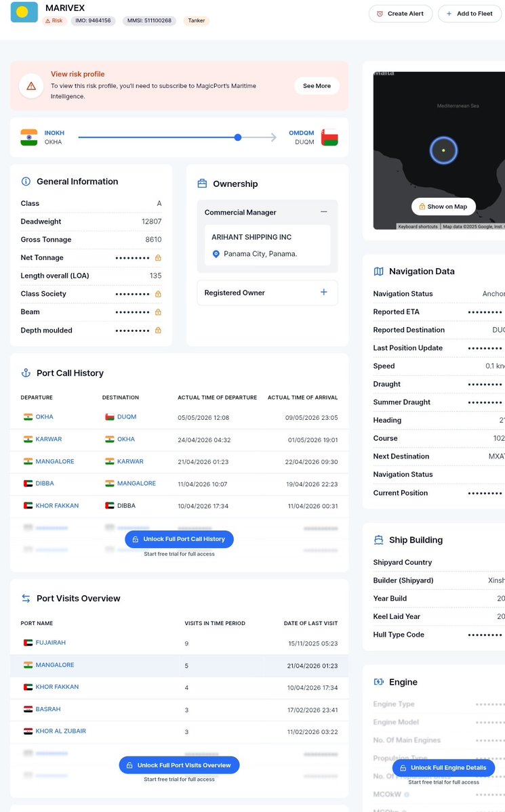This screenshot has width=505, height=812.
Task: Click the Tanker vessel type tag
Action: click(197, 21)
